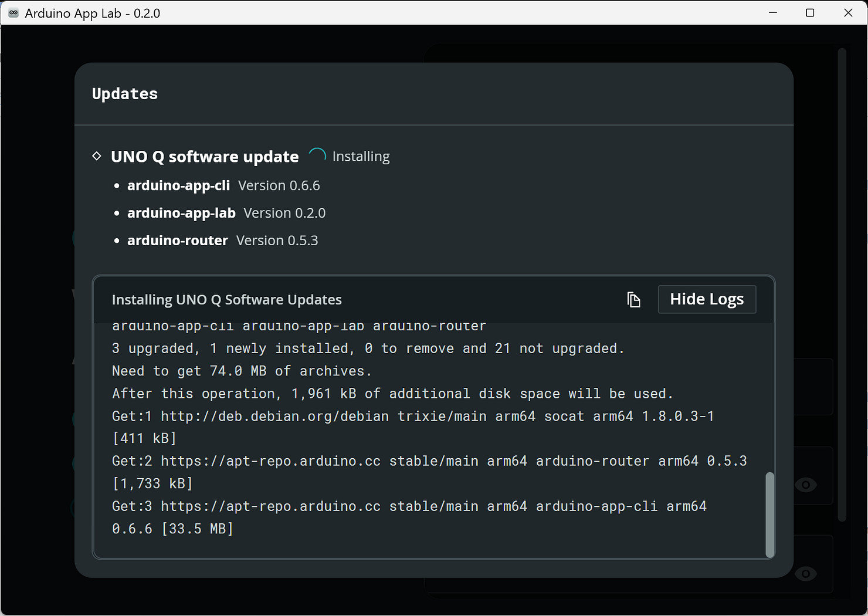Viewport: 868px width, 616px height.
Task: Click the UNO Q software update title
Action: point(205,157)
